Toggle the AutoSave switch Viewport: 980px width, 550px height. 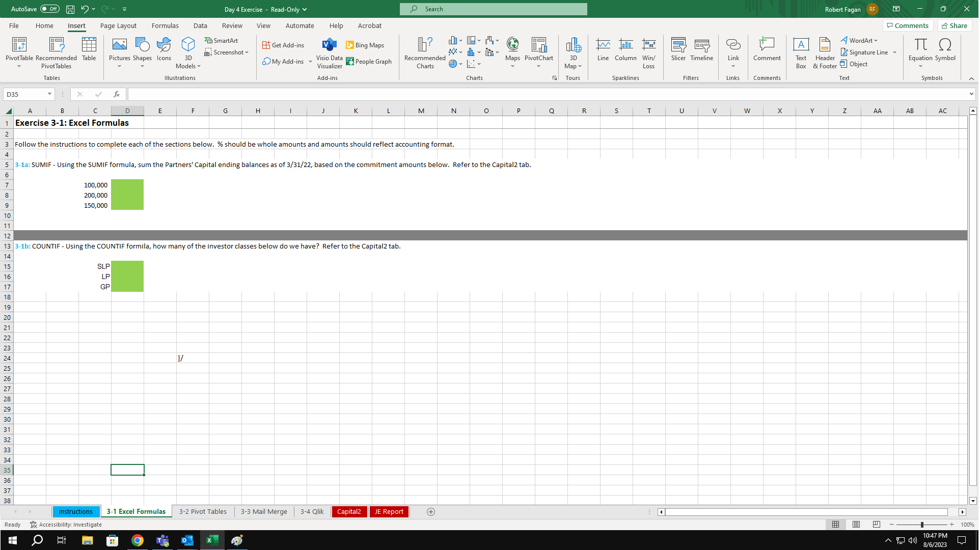[50, 9]
